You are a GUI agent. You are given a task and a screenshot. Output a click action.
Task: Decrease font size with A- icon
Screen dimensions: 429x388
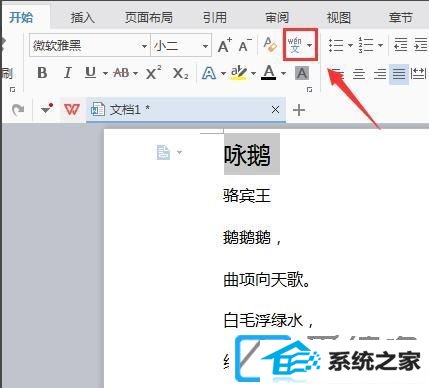pyautogui.click(x=245, y=45)
